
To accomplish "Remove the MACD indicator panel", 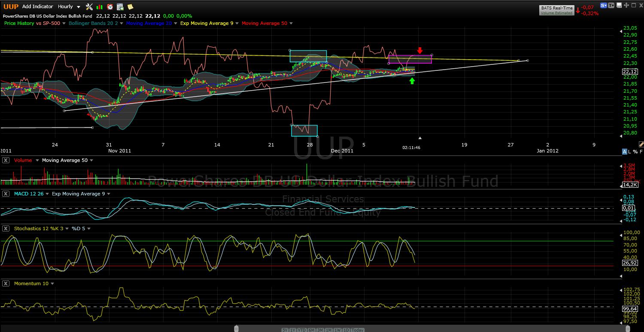I will pos(6,194).
